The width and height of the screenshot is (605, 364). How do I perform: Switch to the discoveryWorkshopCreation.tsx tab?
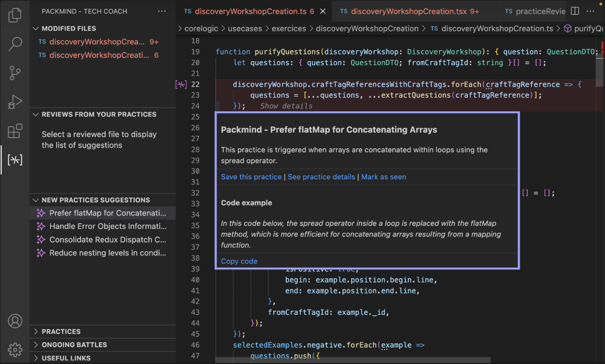[x=409, y=11]
